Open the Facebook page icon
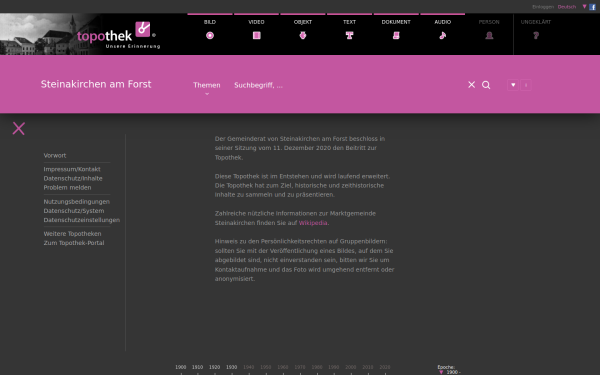The width and height of the screenshot is (600, 375). (592, 7)
